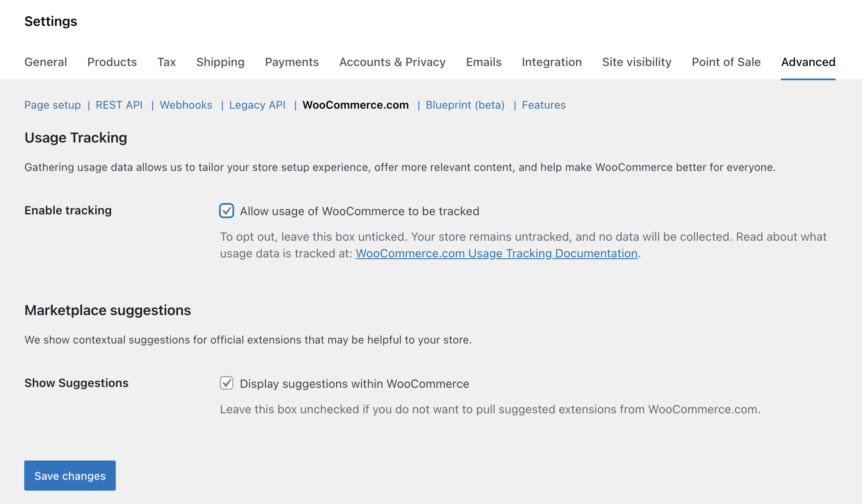The image size is (862, 504).
Task: Open the General settings tab
Action: 46,62
